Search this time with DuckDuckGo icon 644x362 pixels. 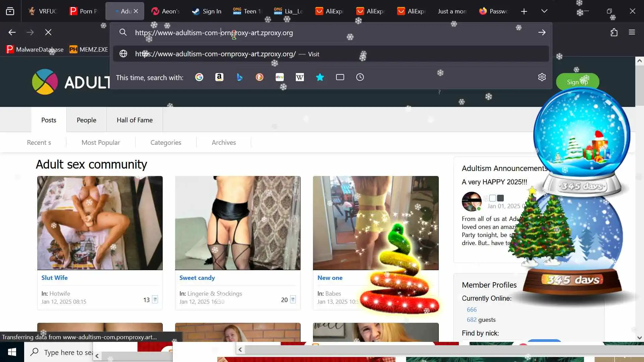click(260, 77)
